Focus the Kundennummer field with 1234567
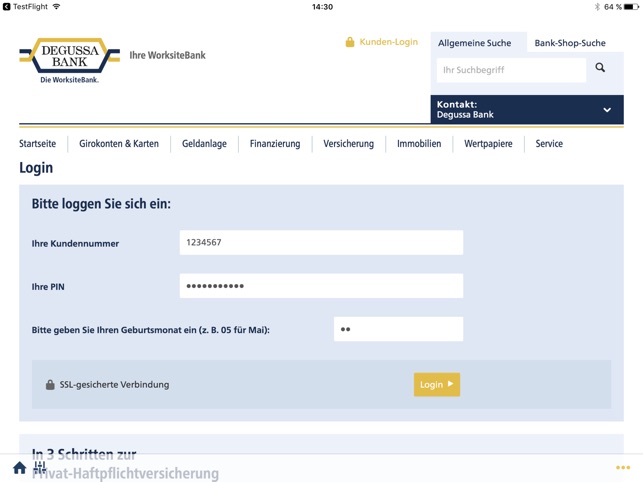Image resolution: width=643 pixels, height=482 pixels. tap(322, 242)
